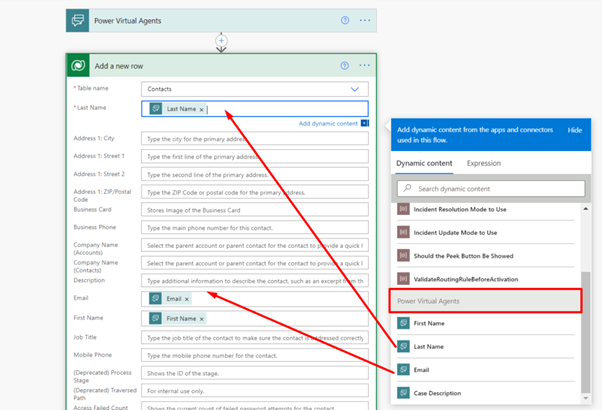Click the search magnifier icon in the dynamic content box
This screenshot has width=602, height=410.
tap(407, 188)
